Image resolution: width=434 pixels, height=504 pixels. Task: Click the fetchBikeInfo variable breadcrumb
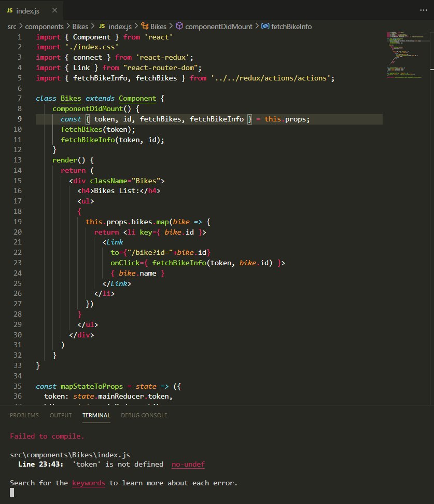click(291, 26)
